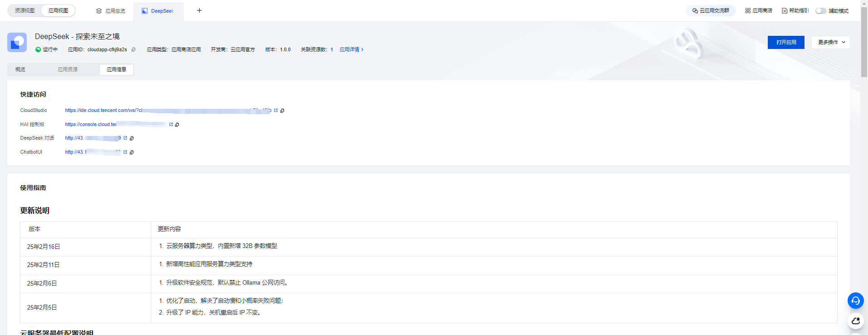Image resolution: width=868 pixels, height=335 pixels.
Task: Open the 应用总览 tab
Action: [111, 11]
